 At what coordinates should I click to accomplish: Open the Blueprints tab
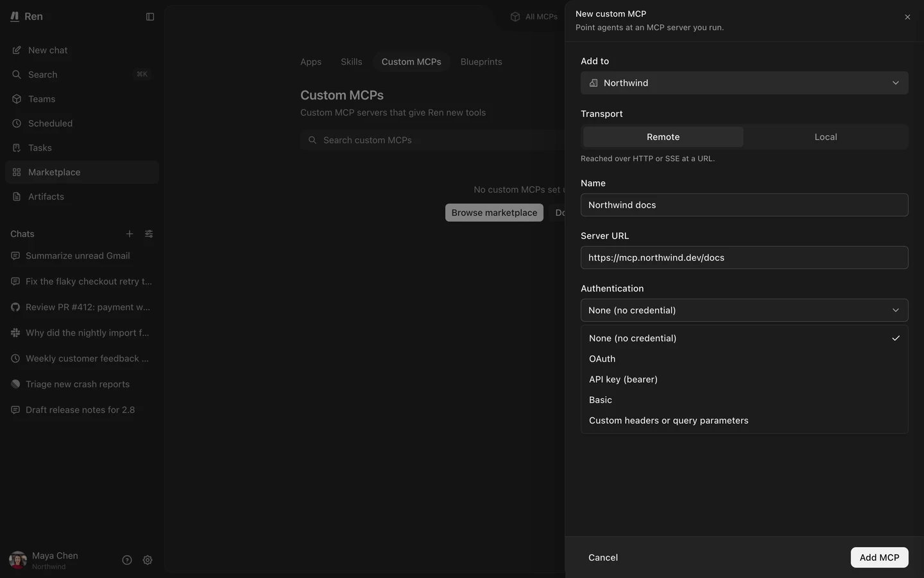click(481, 62)
